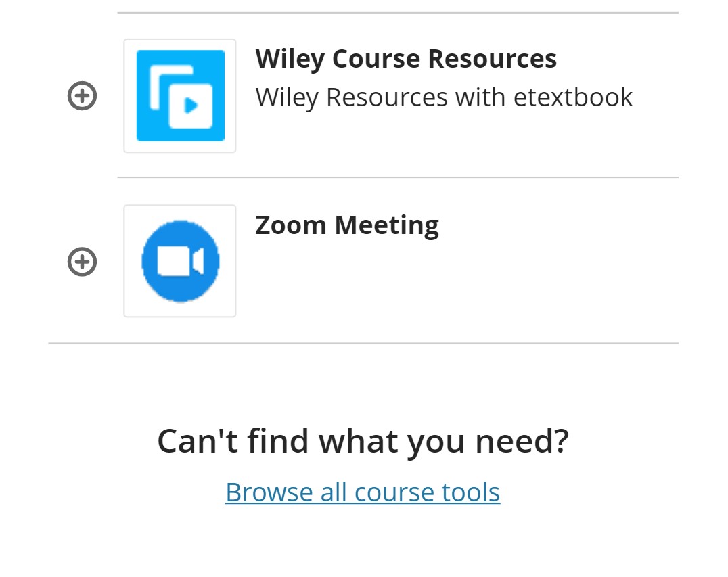
Task: Select the word Meeting in Zoom title
Action: pos(387,226)
